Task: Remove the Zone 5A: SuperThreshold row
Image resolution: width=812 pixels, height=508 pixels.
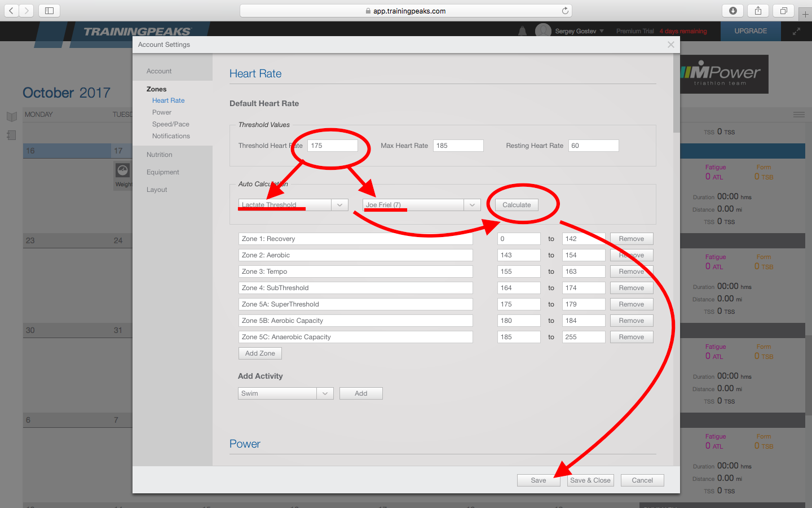Action: click(x=632, y=304)
